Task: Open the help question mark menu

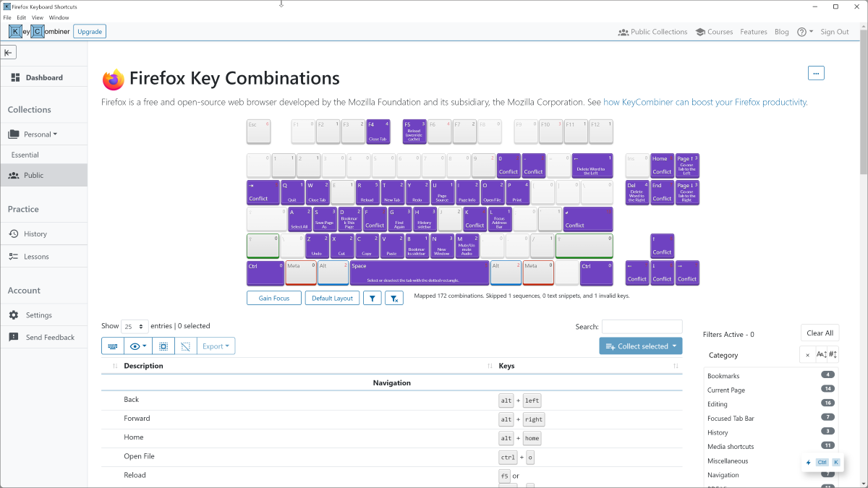Action: [x=805, y=32]
